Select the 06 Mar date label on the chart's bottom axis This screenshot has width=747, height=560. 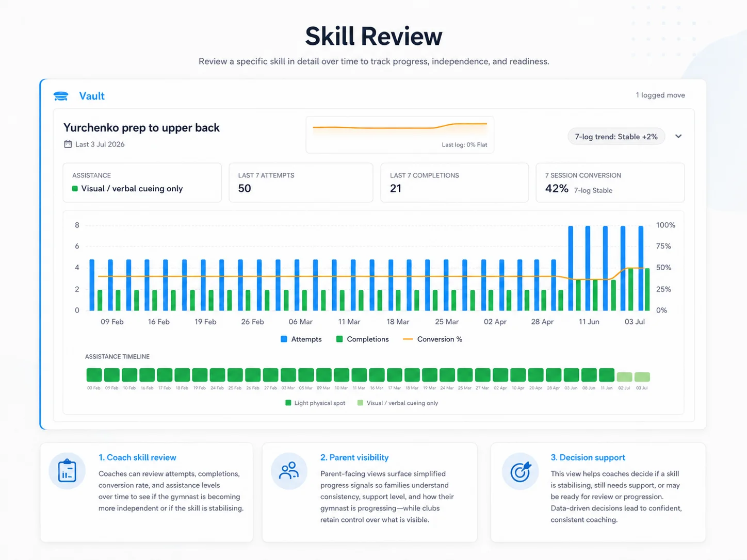(300, 322)
